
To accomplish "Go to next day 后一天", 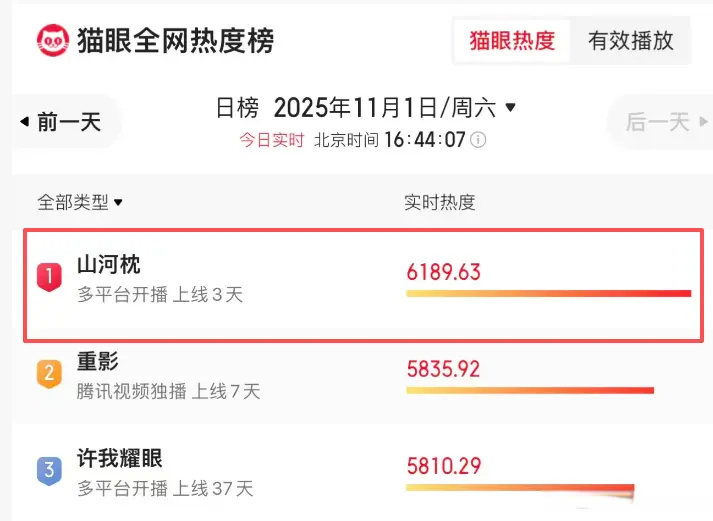I will pos(657,123).
